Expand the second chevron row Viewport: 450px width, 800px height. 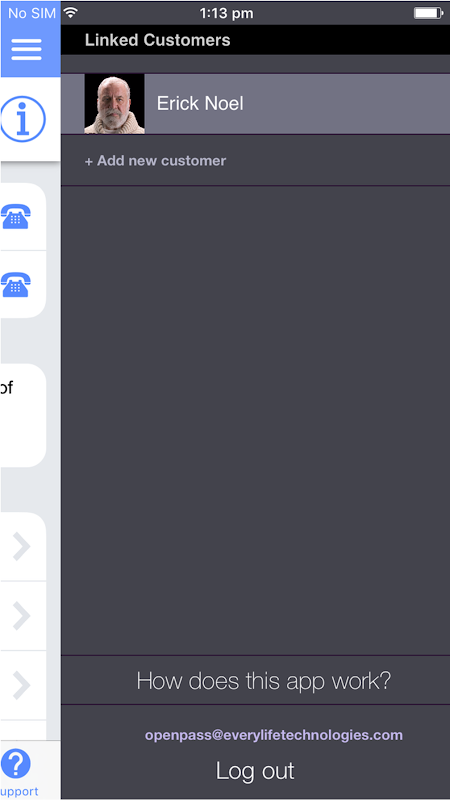pos(23,616)
